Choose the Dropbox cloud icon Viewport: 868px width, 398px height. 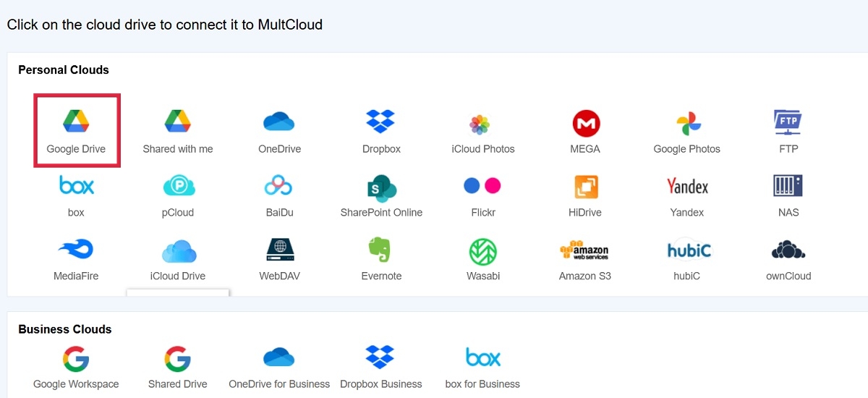[x=381, y=130]
